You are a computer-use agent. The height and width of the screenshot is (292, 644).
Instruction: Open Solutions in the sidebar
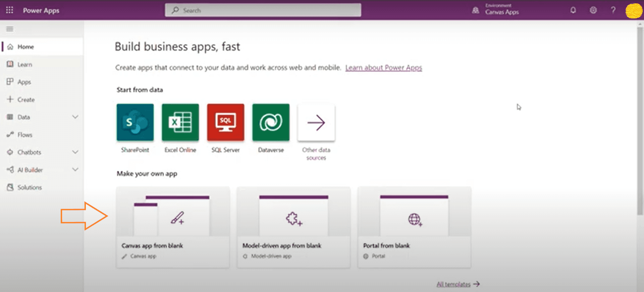click(x=30, y=188)
